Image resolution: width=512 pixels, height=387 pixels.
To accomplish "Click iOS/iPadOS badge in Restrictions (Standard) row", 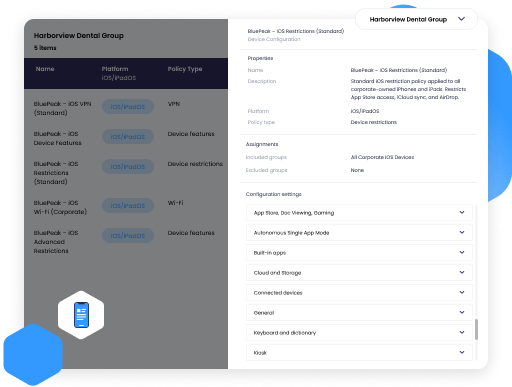I will (128, 167).
